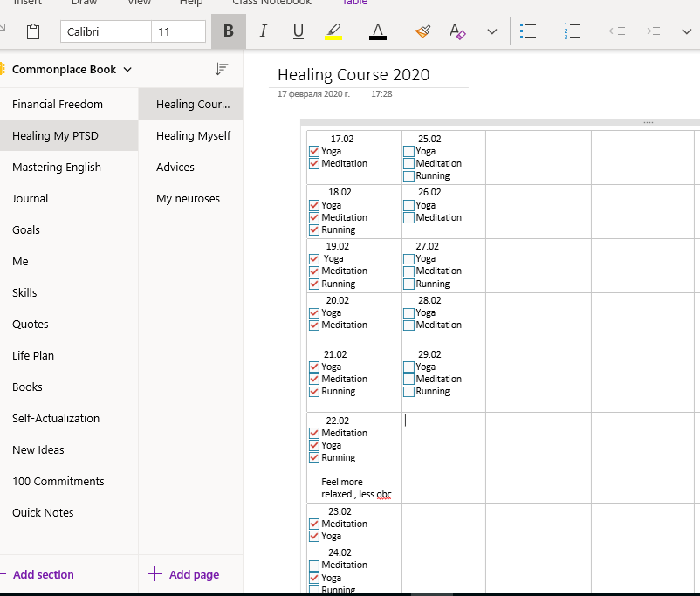This screenshot has height=596, width=700.
Task: Open the font name Calibri box
Action: click(x=105, y=31)
